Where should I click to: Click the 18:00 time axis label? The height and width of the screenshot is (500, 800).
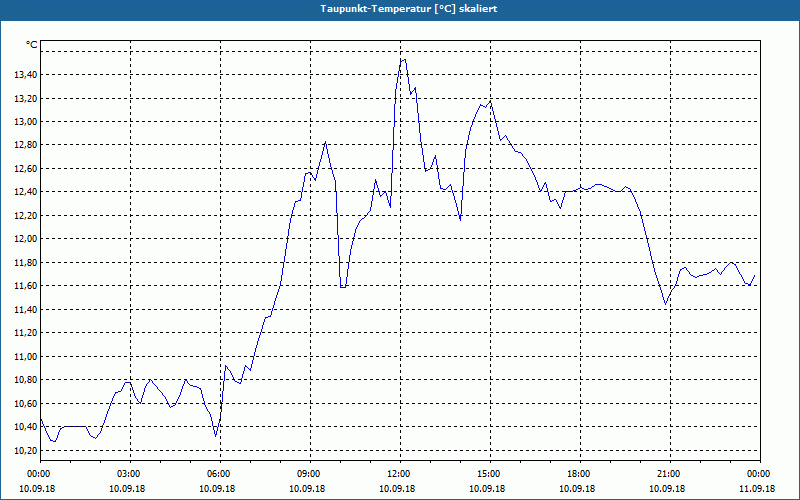tap(580, 474)
